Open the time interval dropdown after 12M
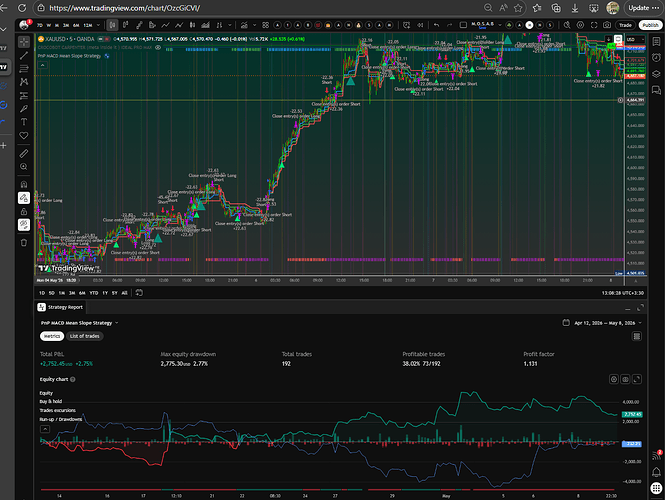Image resolution: width=665 pixels, height=500 pixels. [98, 25]
